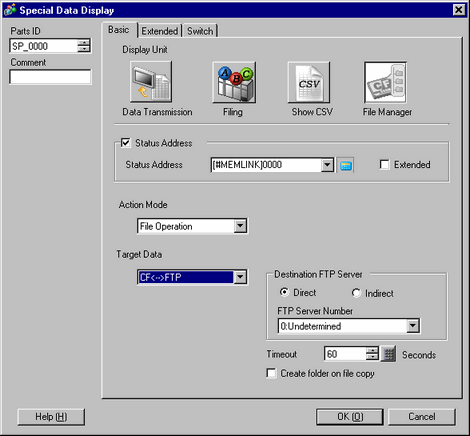The height and width of the screenshot is (436, 470).
Task: Select the Data Transmission display unit icon
Action: (x=151, y=82)
